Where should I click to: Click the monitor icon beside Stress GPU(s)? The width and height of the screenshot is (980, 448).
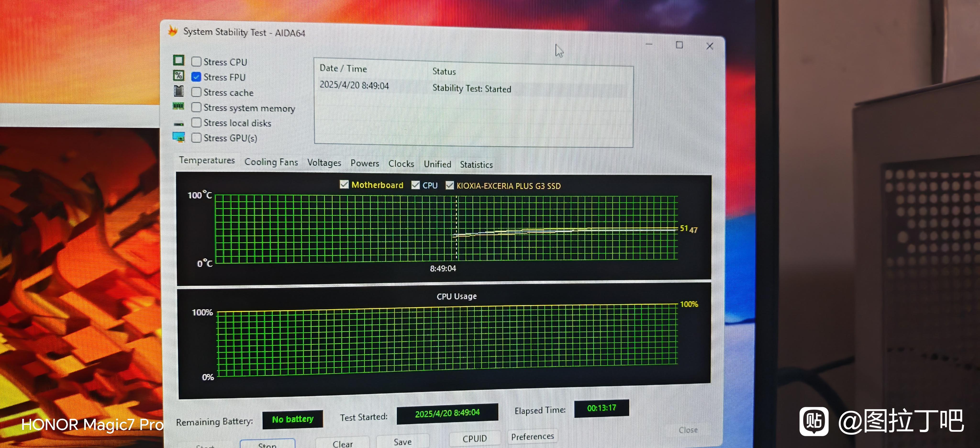point(179,137)
